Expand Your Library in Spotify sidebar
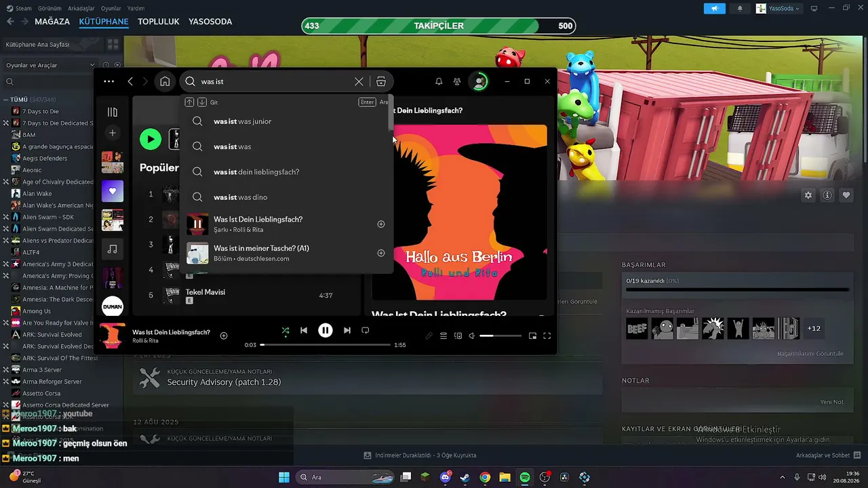The height and width of the screenshot is (488, 868). pos(113,112)
